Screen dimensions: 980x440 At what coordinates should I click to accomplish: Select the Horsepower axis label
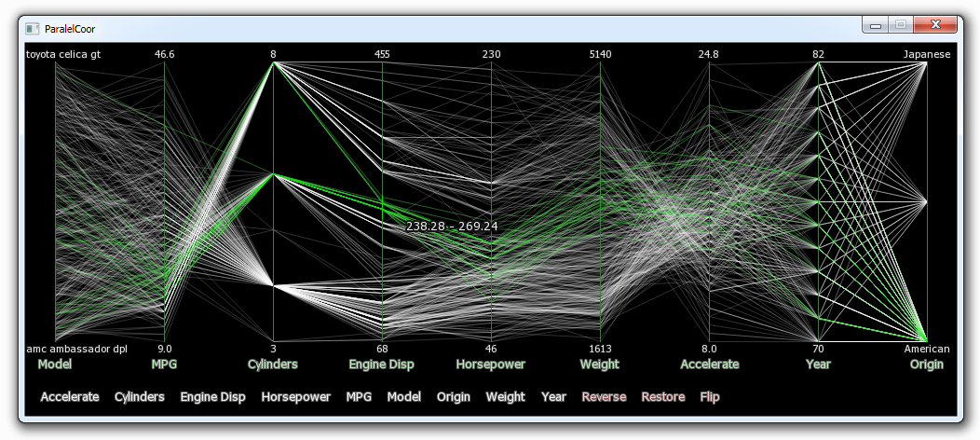click(491, 364)
